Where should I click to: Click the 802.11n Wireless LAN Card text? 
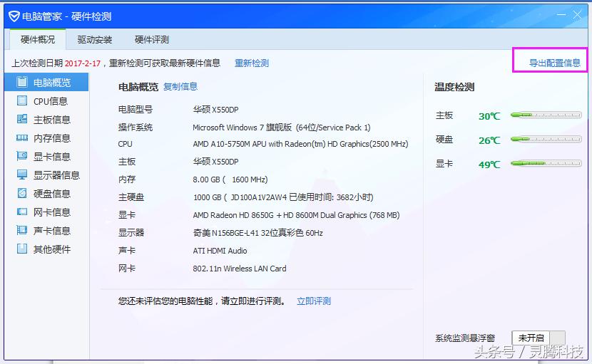[x=240, y=269]
